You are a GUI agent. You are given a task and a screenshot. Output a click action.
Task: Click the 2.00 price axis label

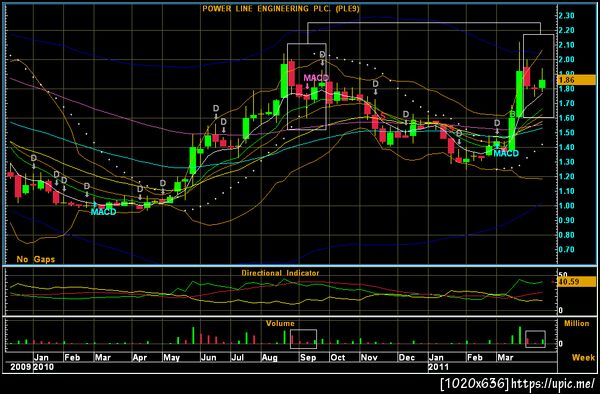coord(566,59)
